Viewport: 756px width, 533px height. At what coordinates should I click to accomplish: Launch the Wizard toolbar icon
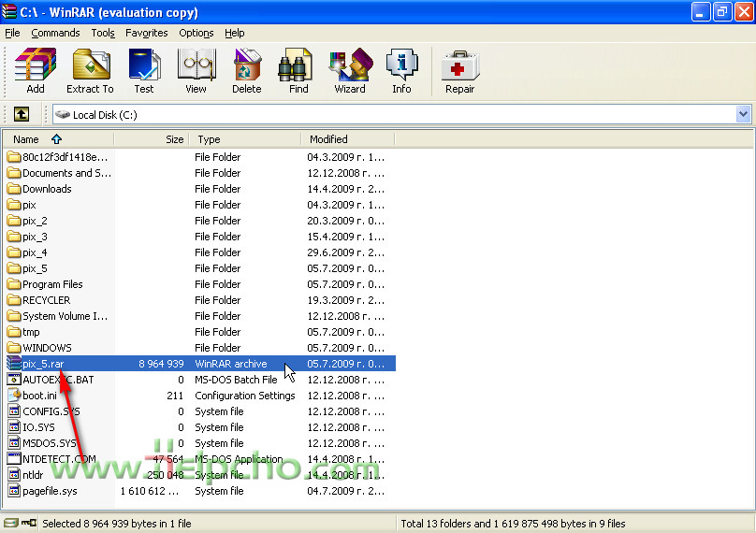351,65
